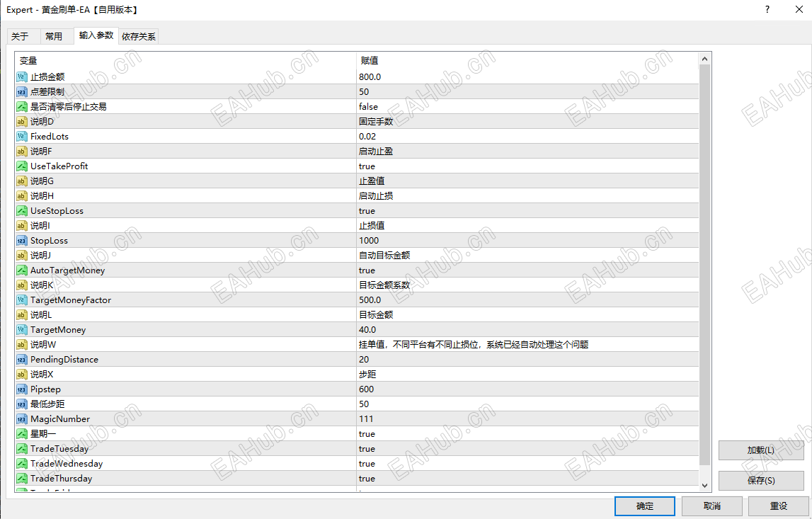
Task: Open the AutoTargetMoney true value
Action: [x=527, y=270]
